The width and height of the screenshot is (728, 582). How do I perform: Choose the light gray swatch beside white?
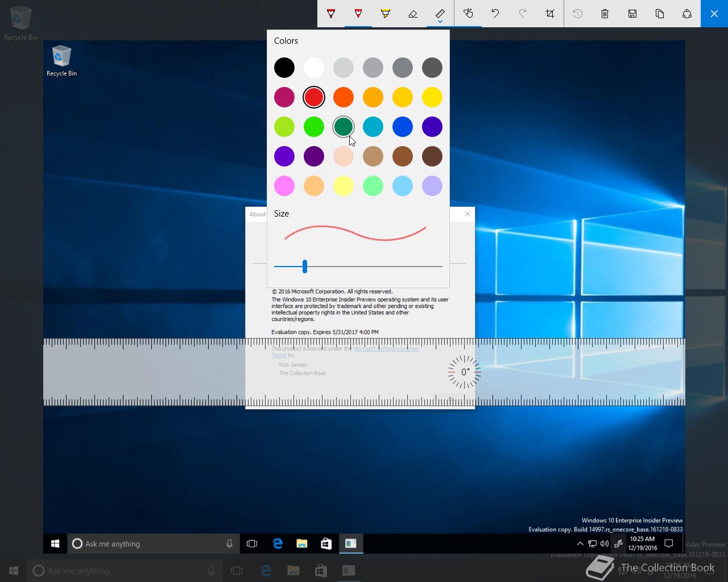[x=344, y=68]
